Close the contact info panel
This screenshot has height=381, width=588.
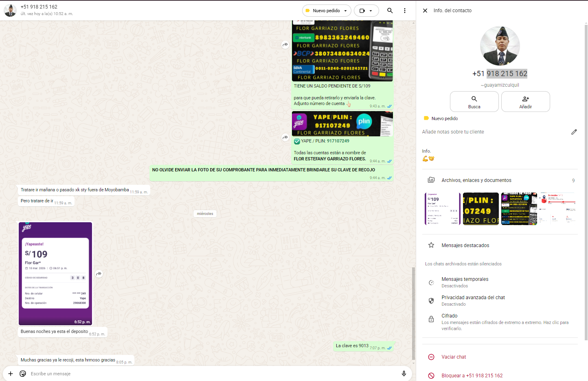pyautogui.click(x=425, y=11)
